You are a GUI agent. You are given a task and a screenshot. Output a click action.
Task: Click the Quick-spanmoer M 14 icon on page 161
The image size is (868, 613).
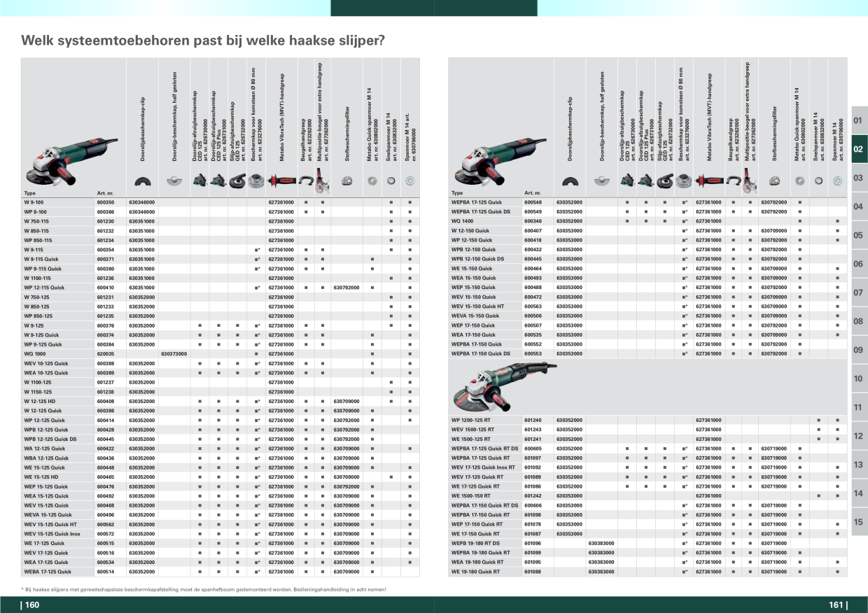coord(801,181)
